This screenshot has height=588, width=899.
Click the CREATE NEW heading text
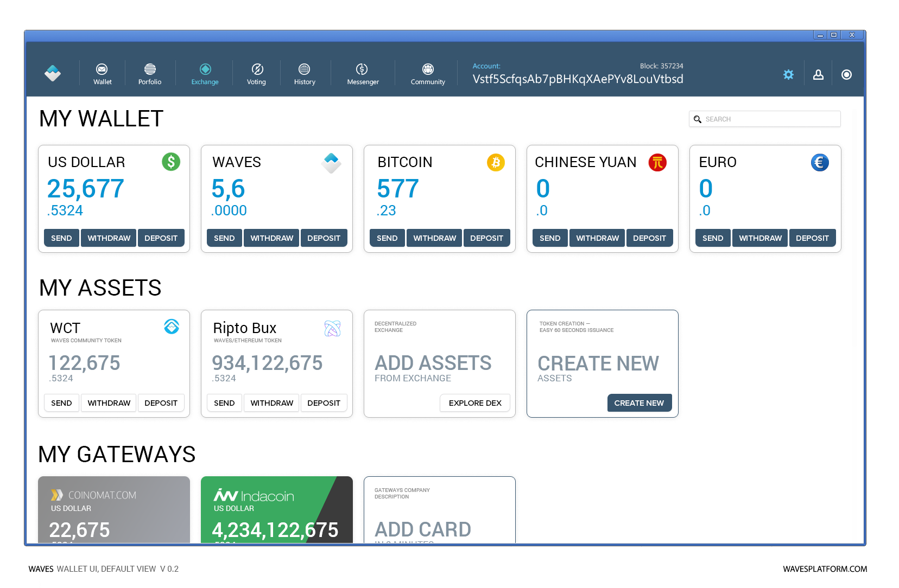click(598, 363)
